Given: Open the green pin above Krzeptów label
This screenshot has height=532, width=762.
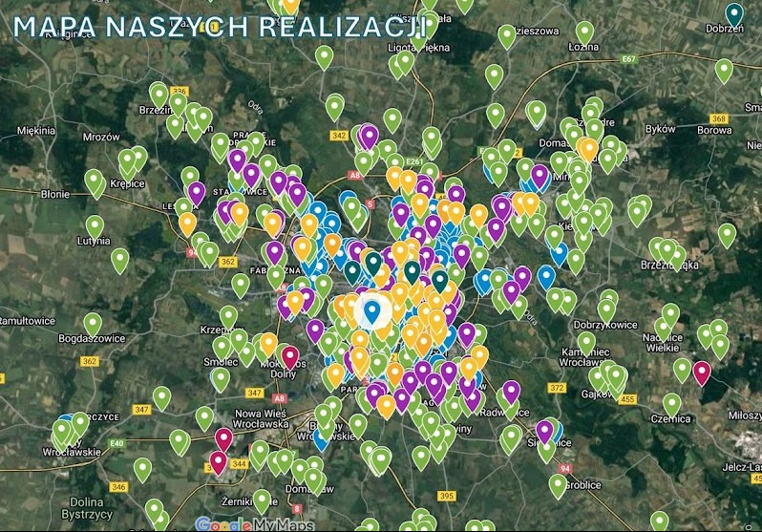Looking at the screenshot, I should [x=228, y=317].
